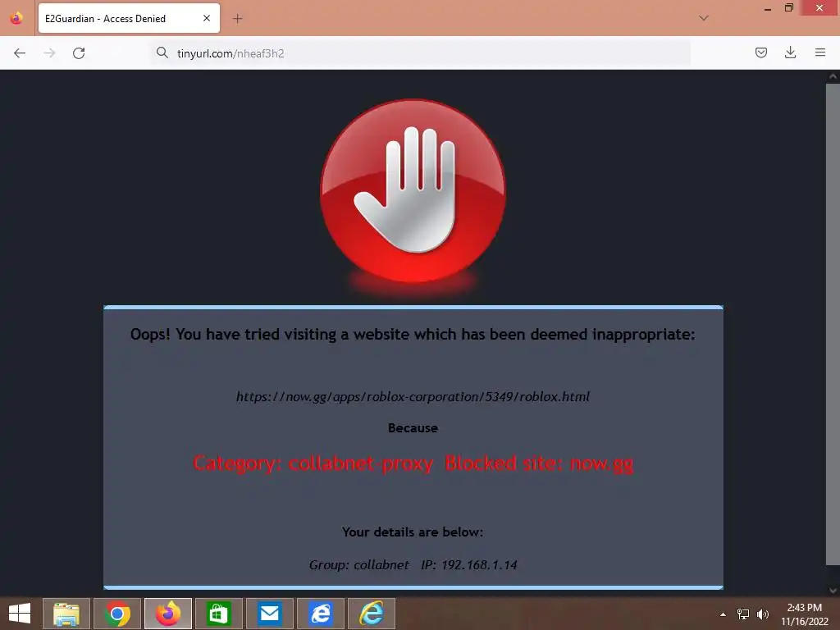The image size is (840, 630).
Task: Click the Firefox logo in the title bar
Action: tap(16, 18)
